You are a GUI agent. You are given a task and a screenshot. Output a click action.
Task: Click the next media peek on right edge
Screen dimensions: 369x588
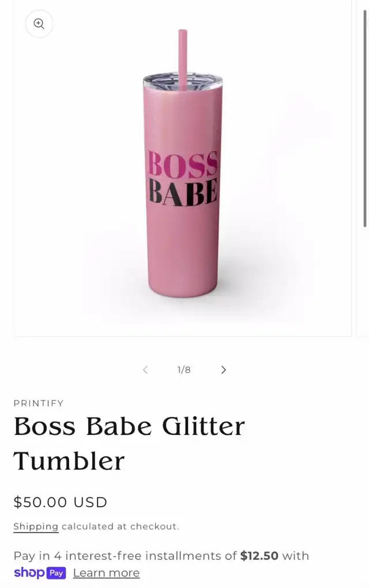coord(363,167)
